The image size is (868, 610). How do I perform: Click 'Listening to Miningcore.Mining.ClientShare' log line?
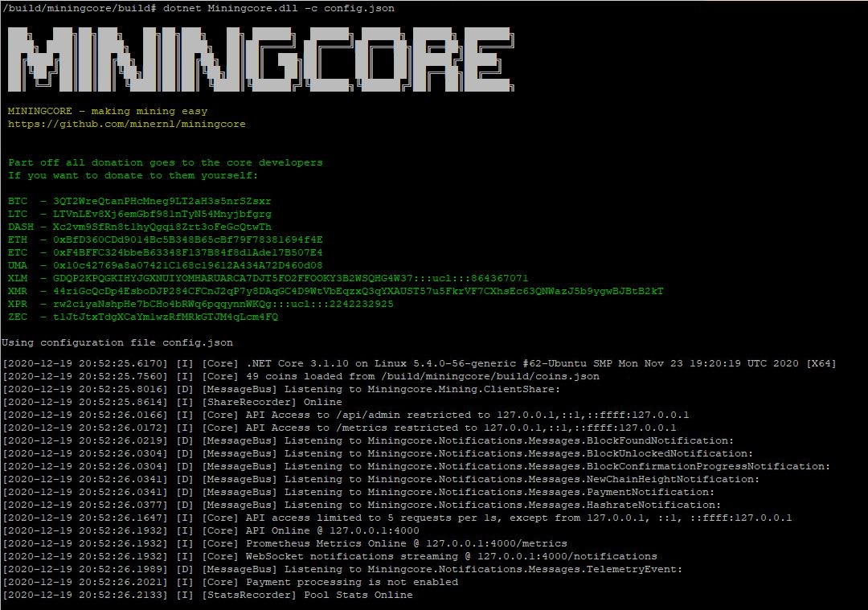(281, 389)
